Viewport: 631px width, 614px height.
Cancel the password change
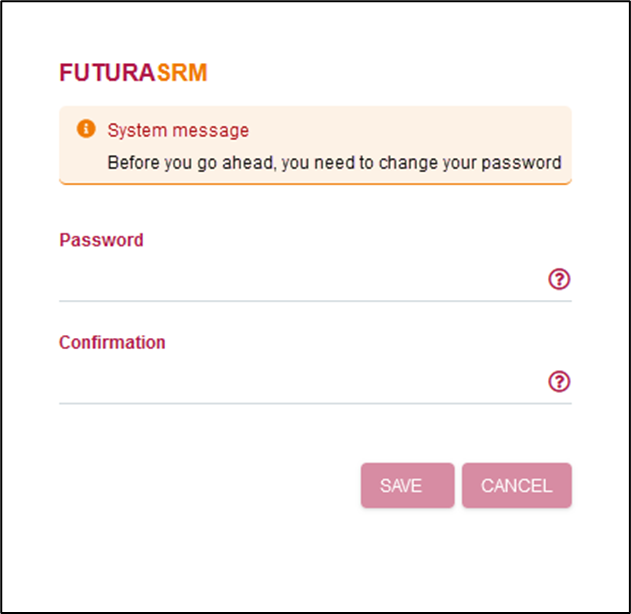[517, 485]
